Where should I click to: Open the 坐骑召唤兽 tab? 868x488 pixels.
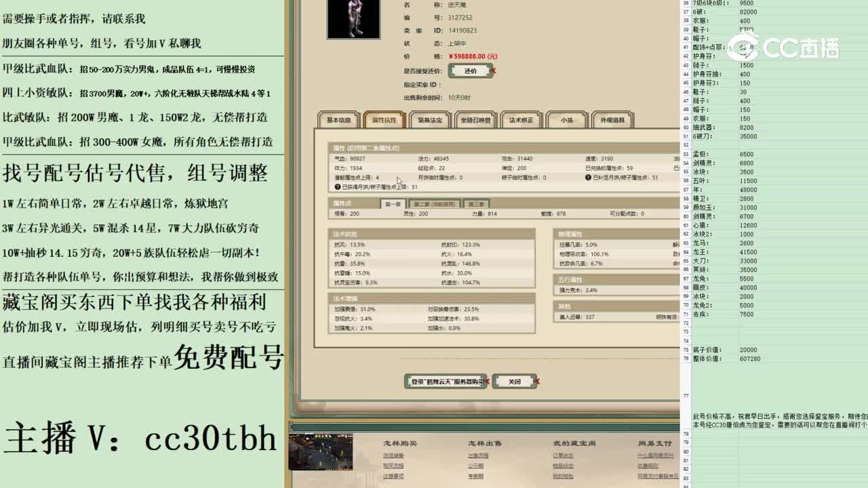pos(475,120)
